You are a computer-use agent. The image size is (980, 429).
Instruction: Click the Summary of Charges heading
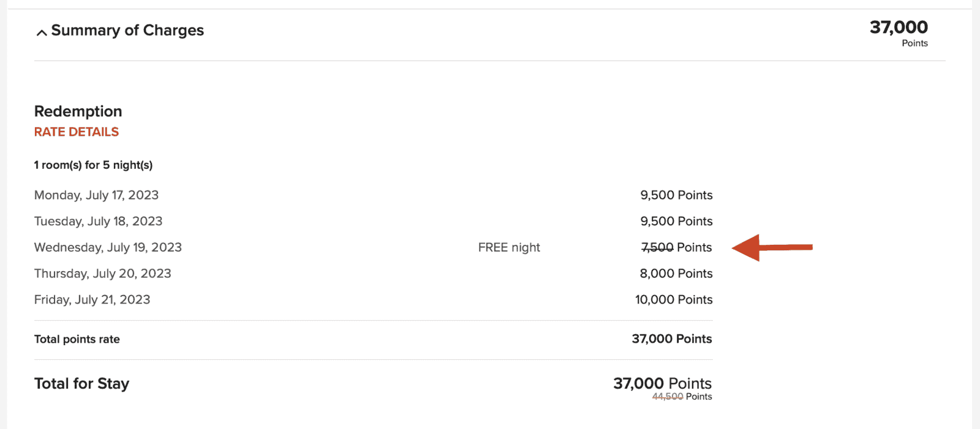pyautogui.click(x=127, y=31)
